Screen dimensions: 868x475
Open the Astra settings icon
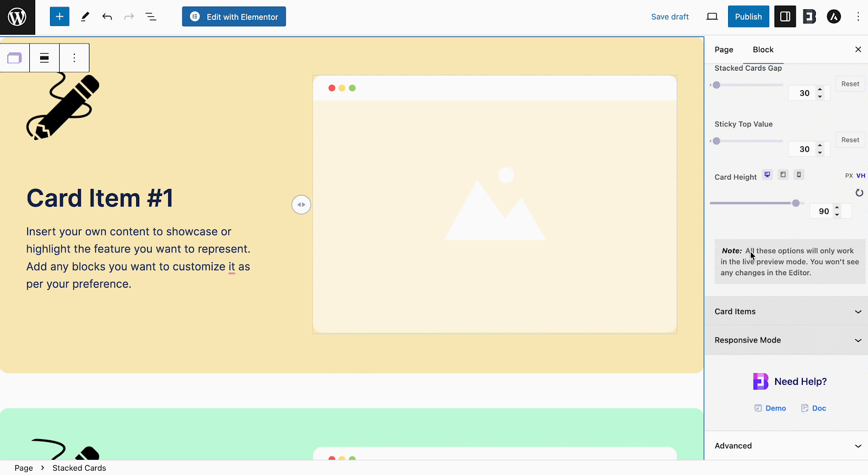pyautogui.click(x=834, y=17)
